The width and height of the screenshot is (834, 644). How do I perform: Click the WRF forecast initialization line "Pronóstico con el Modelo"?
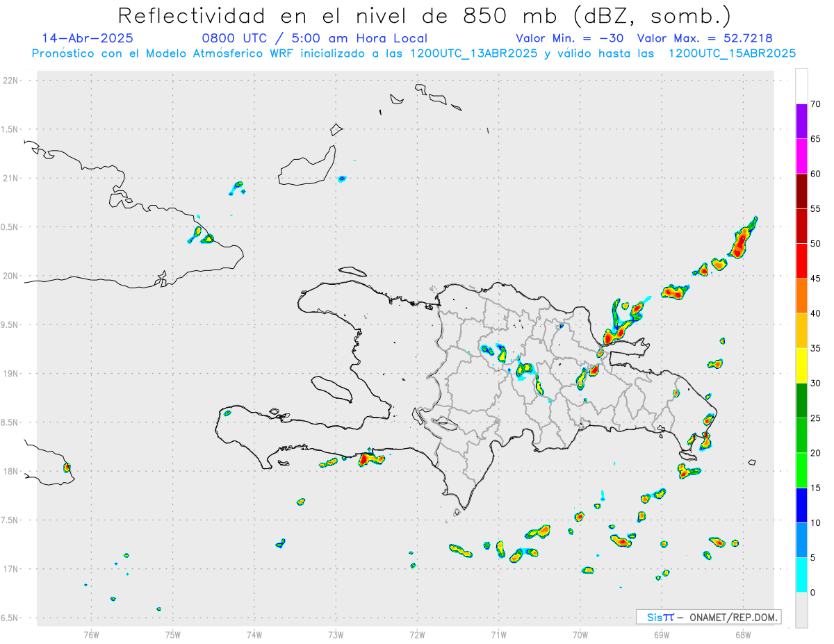tap(414, 53)
